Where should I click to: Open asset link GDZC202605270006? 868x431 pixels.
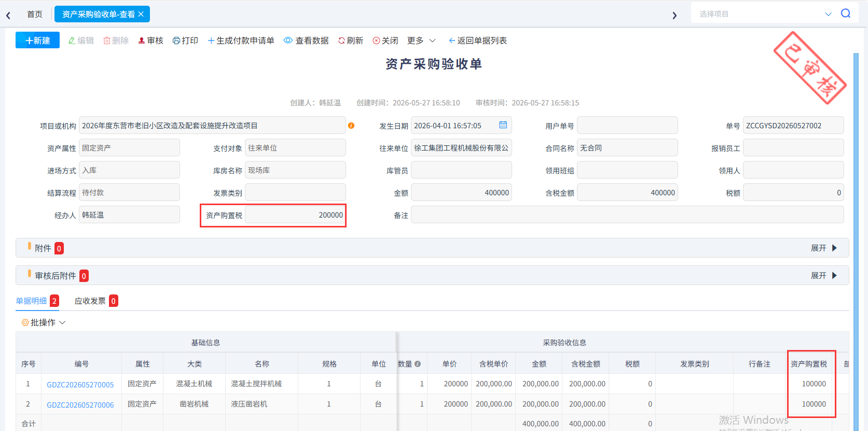tap(80, 405)
